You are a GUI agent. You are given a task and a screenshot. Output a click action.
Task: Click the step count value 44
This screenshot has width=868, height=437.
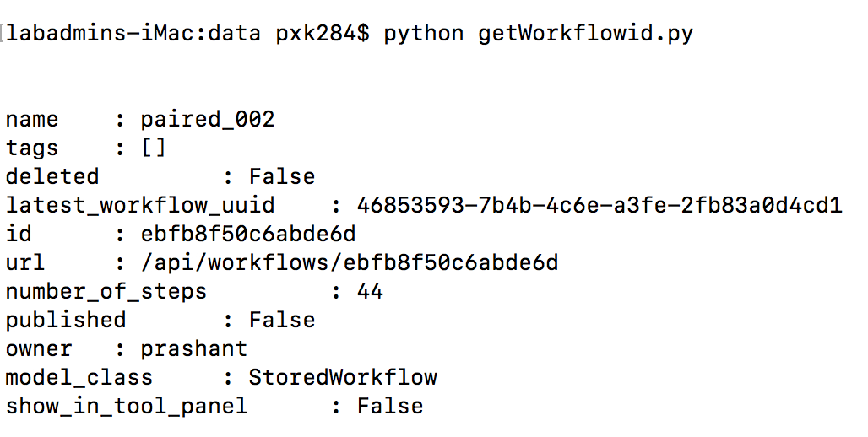point(370,292)
